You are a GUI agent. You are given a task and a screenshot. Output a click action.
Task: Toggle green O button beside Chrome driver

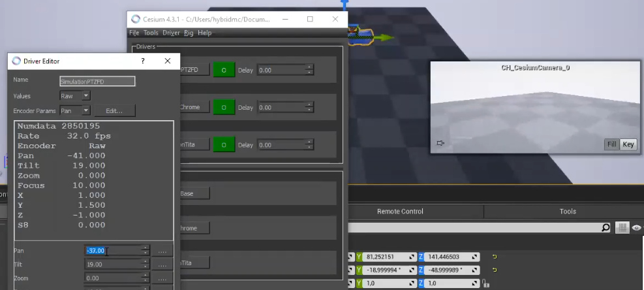point(224,107)
